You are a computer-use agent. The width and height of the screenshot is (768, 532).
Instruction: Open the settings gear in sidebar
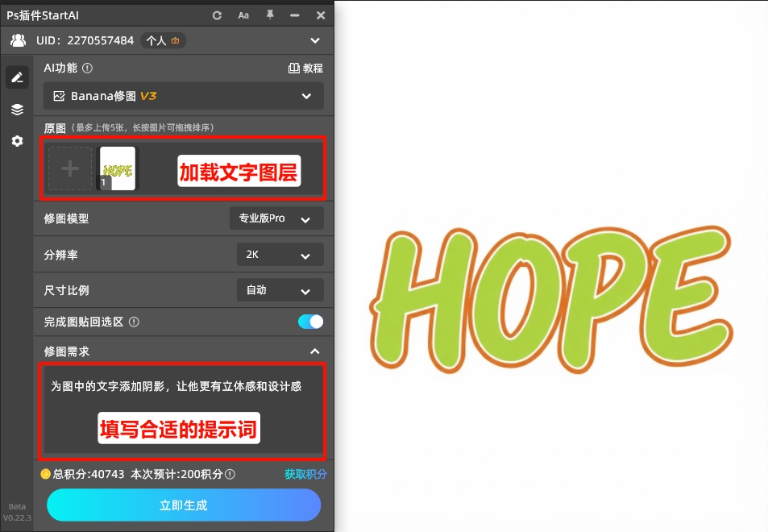pos(17,141)
